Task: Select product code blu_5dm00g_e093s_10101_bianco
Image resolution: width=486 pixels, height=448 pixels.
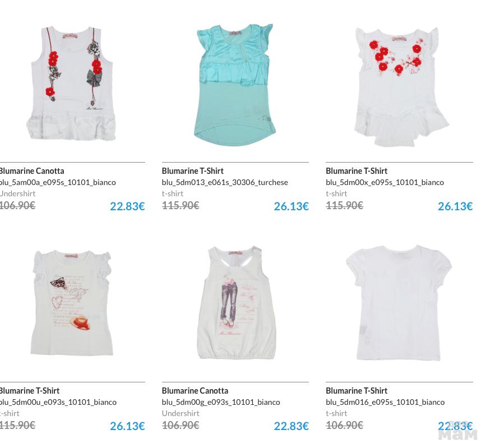Action: pos(221,402)
